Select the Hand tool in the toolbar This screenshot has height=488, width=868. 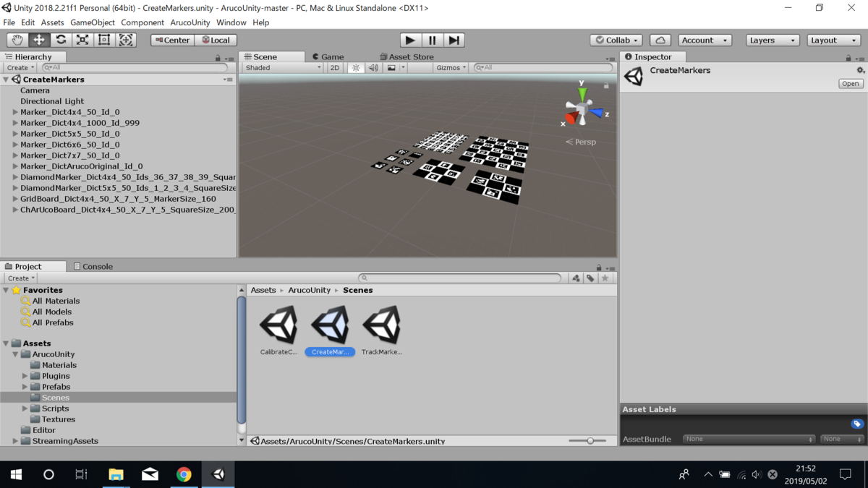pos(17,40)
